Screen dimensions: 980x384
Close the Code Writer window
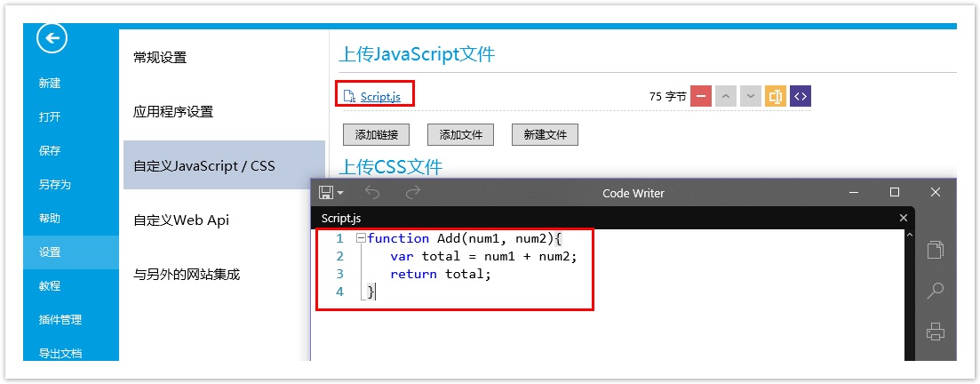[x=935, y=192]
